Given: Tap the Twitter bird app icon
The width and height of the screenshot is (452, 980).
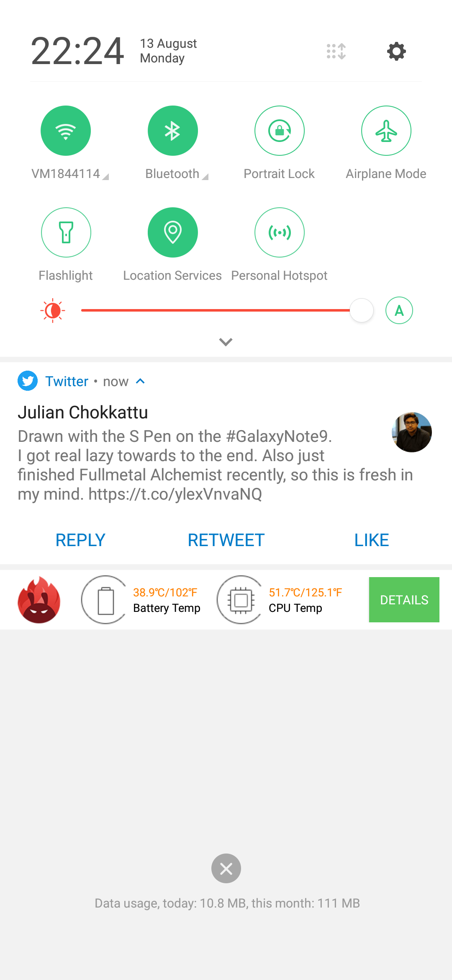Looking at the screenshot, I should (x=28, y=381).
